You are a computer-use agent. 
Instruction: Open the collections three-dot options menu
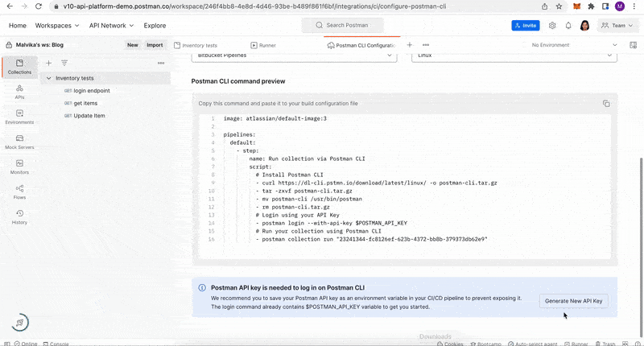click(161, 63)
